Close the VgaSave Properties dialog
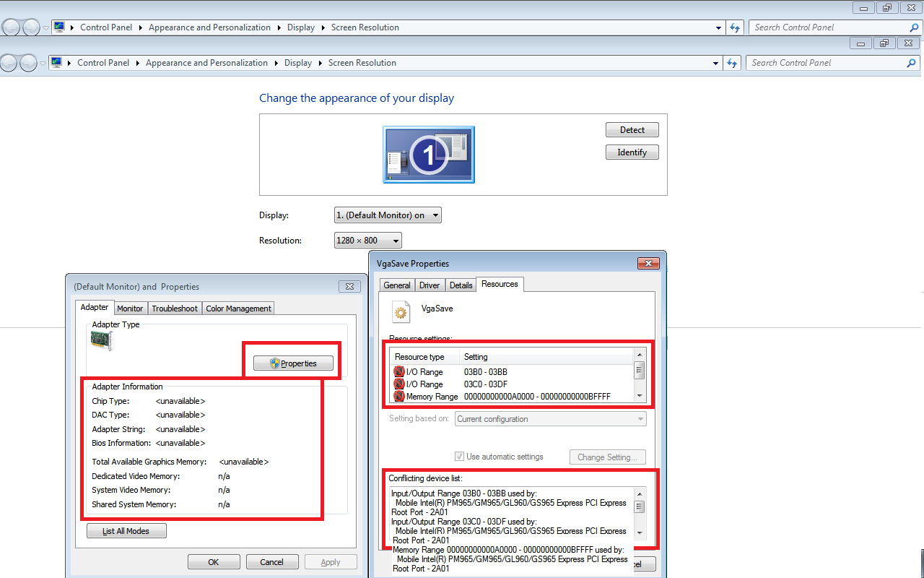 click(x=648, y=264)
